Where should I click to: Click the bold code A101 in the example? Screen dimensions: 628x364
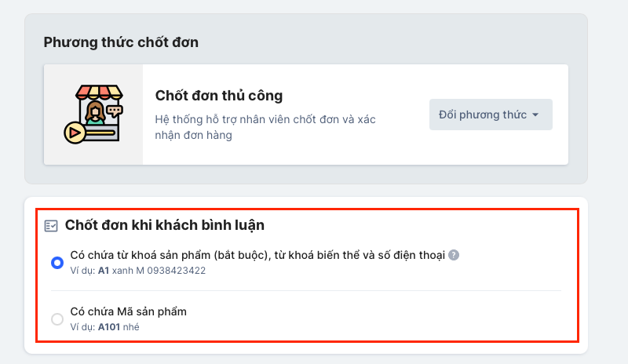tap(109, 327)
